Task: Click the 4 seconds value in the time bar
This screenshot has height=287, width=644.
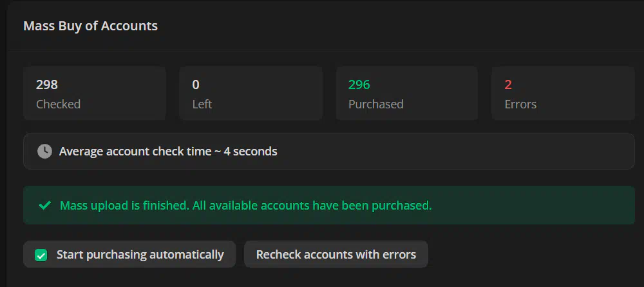Action: [x=251, y=152]
